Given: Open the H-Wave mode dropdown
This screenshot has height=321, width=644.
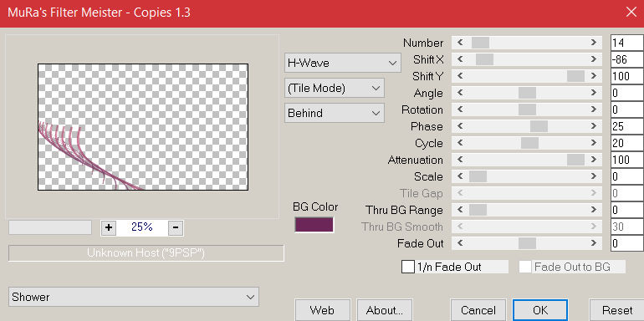Looking at the screenshot, I should (x=343, y=63).
